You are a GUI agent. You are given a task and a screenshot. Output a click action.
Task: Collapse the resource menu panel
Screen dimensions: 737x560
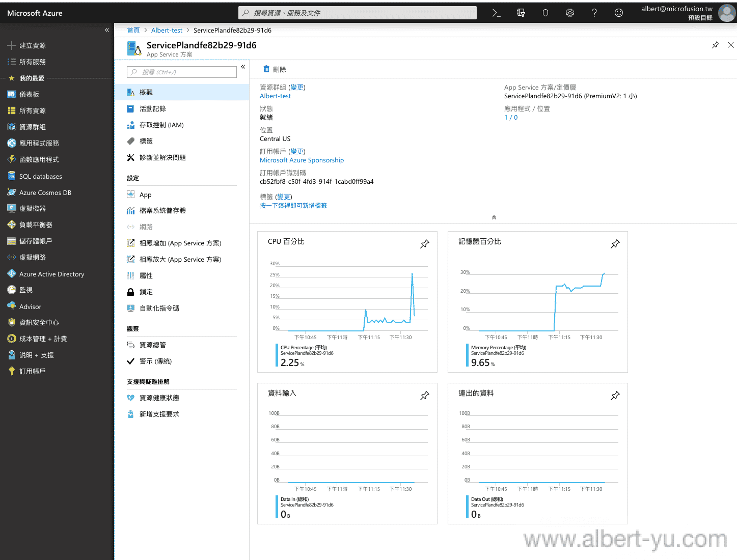(x=243, y=67)
